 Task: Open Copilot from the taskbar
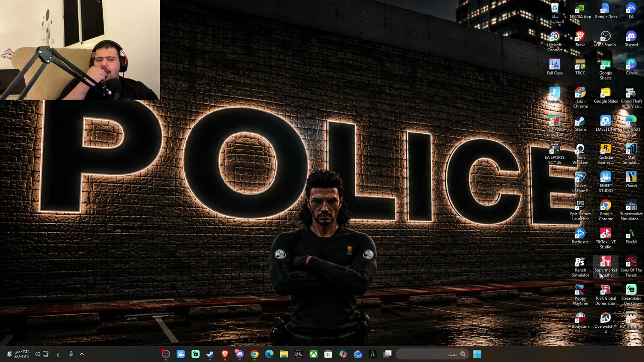[x=343, y=354]
